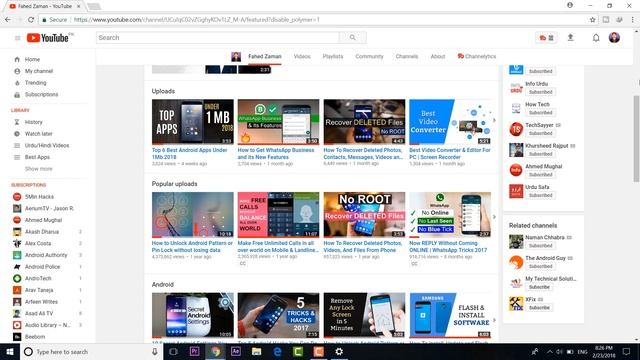Click the vidIQ extension icon in header
The width and height of the screenshot is (640, 360).
coord(547,38)
